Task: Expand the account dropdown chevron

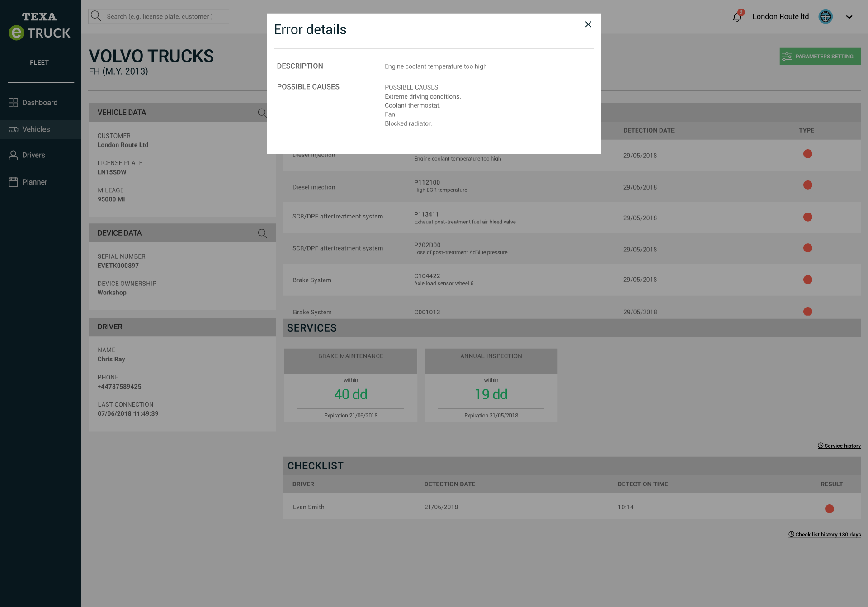Action: pyautogui.click(x=849, y=17)
